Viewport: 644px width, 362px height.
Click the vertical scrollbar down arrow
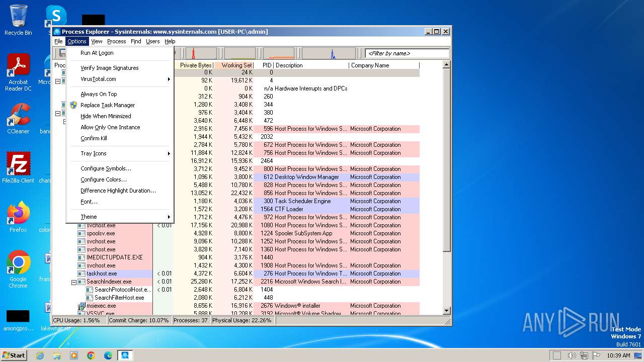[x=446, y=311]
